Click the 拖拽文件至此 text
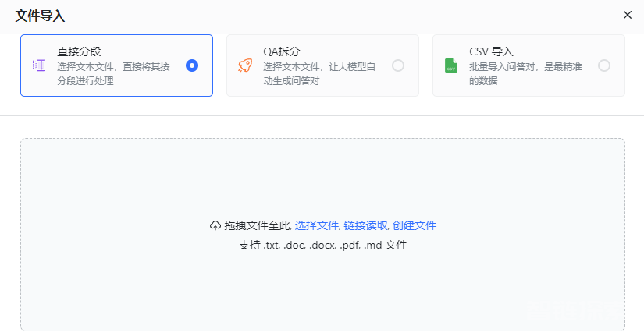 click(258, 225)
